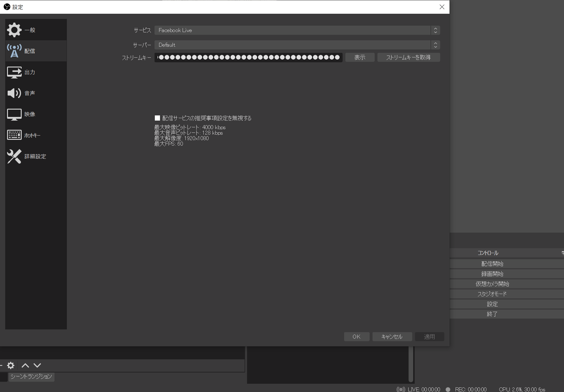Switch to the 出力 settings tab
The width and height of the screenshot is (564, 392).
(x=36, y=72)
